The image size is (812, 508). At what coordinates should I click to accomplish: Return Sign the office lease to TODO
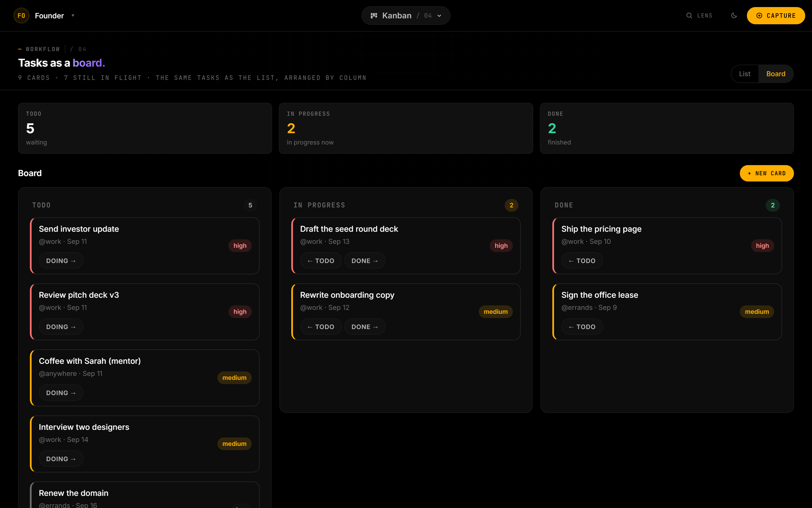pos(582,327)
